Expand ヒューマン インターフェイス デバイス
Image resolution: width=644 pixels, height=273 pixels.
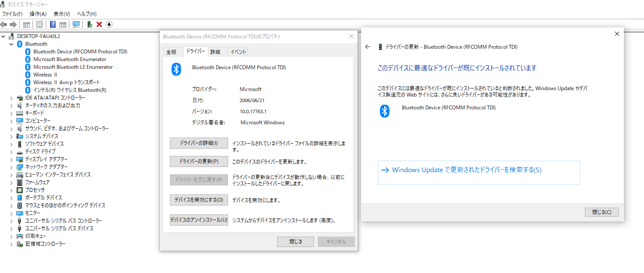(x=12, y=175)
